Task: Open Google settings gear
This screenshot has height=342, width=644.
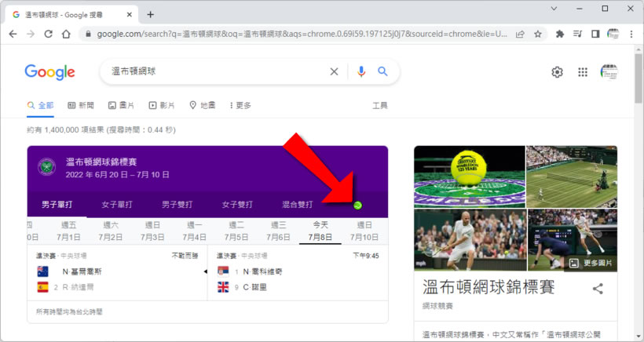Action: click(x=557, y=72)
